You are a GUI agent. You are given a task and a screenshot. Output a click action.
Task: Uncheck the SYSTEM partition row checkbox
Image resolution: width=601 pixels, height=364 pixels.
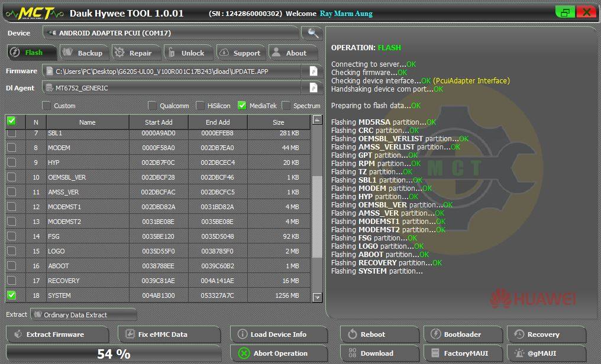11,295
